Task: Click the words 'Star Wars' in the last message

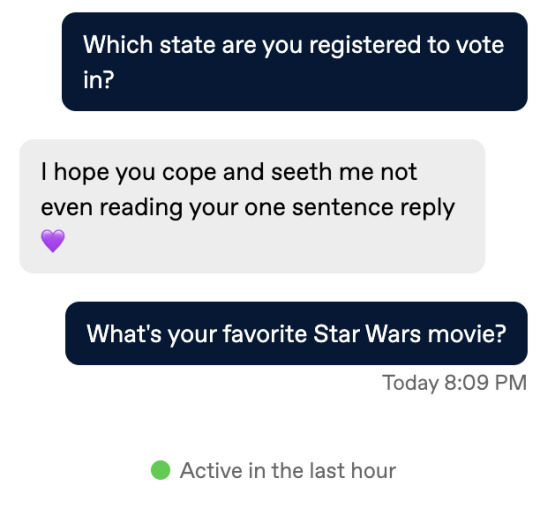Action: tap(367, 334)
